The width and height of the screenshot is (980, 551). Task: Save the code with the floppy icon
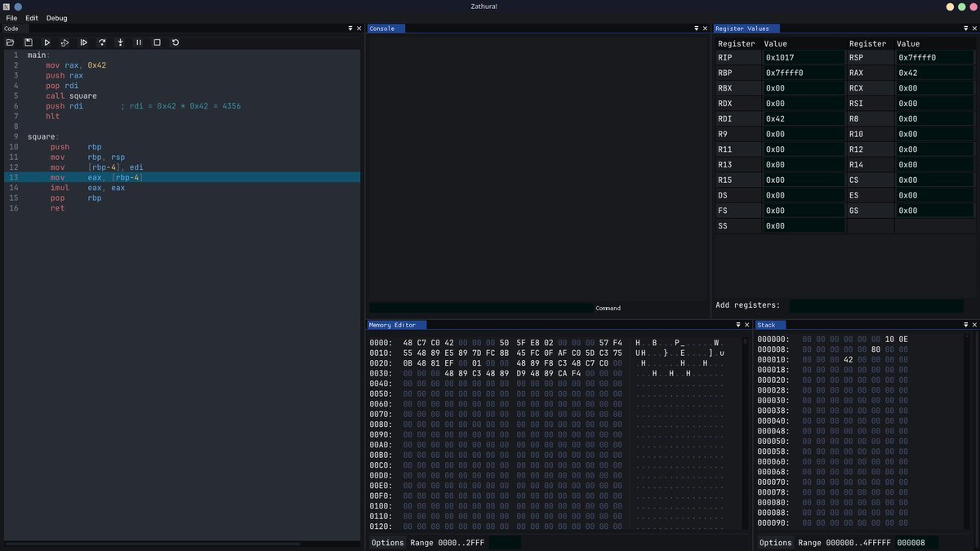tap(29, 42)
